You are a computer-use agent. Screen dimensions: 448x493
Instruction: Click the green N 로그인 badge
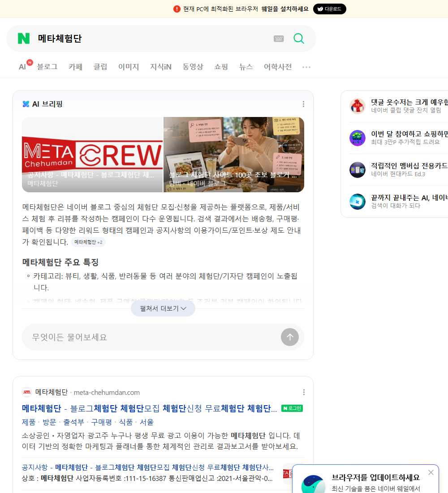click(292, 408)
